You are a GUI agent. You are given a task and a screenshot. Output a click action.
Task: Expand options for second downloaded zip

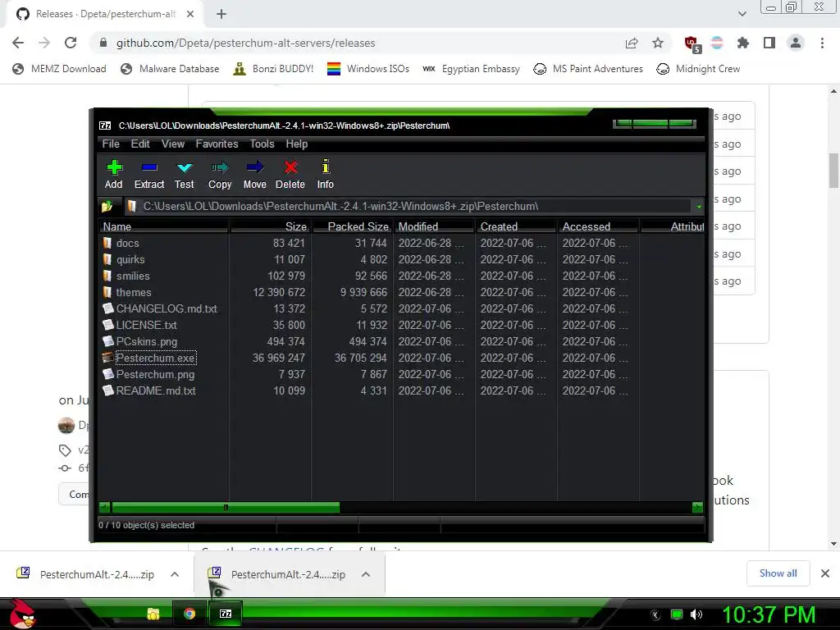click(366, 574)
